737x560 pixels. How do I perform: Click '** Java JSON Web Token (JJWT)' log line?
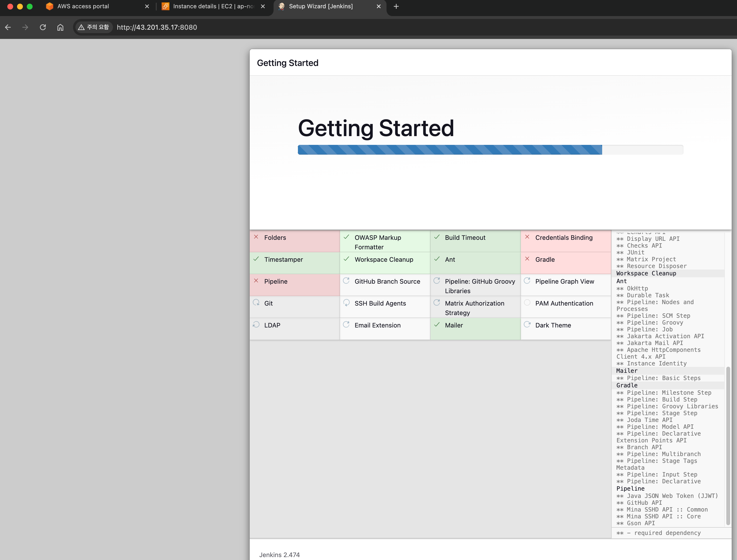pyautogui.click(x=667, y=496)
